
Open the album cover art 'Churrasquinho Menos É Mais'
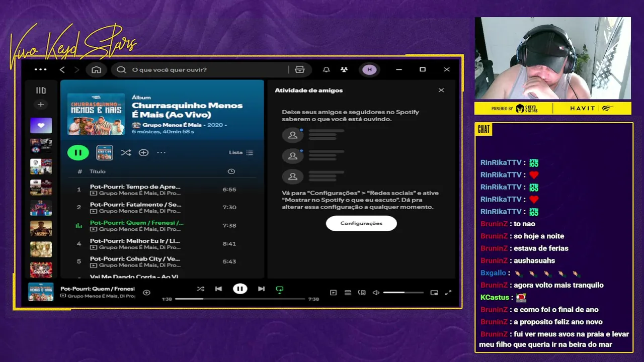point(96,114)
